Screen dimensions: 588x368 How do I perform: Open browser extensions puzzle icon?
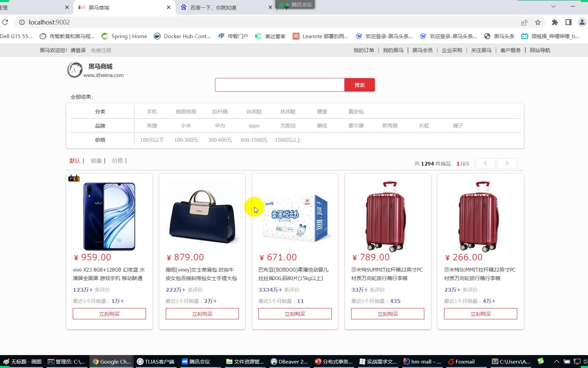555,22
